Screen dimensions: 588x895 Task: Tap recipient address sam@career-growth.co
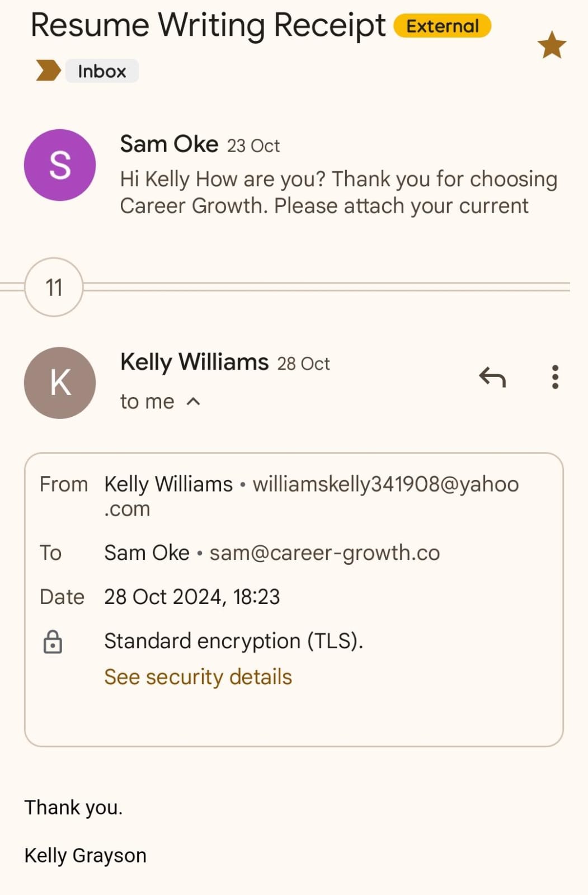[324, 553]
